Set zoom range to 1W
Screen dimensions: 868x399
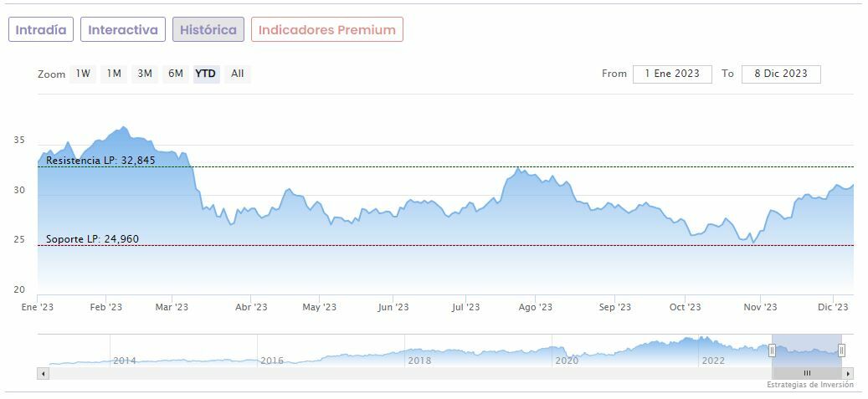pos(83,74)
